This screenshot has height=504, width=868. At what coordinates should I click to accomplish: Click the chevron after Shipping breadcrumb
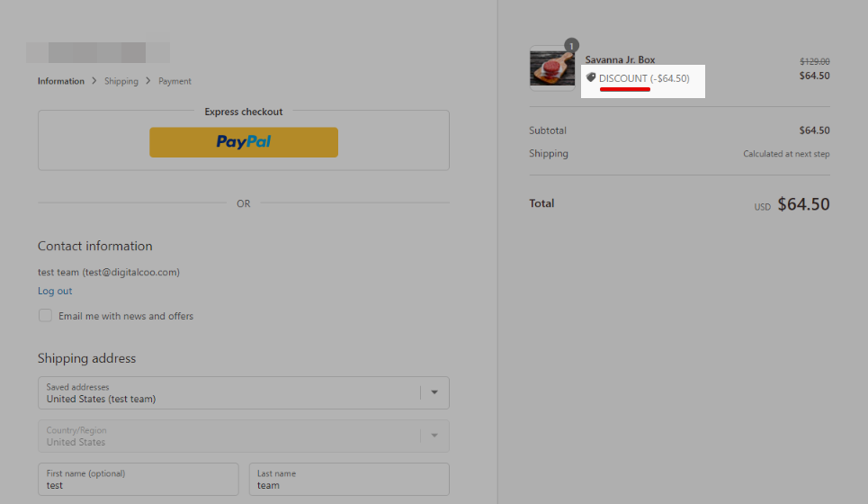[148, 81]
